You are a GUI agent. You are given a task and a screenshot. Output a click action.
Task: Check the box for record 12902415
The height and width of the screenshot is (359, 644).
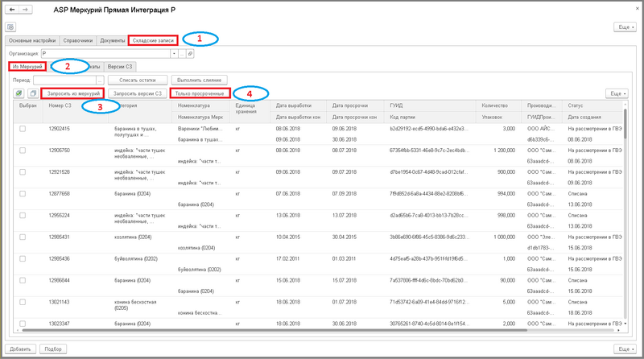pos(23,129)
